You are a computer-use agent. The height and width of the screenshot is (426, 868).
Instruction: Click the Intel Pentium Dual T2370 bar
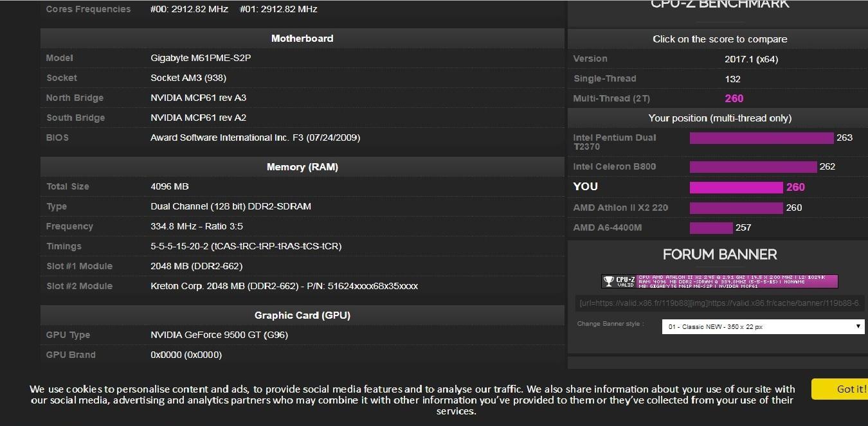[761, 138]
